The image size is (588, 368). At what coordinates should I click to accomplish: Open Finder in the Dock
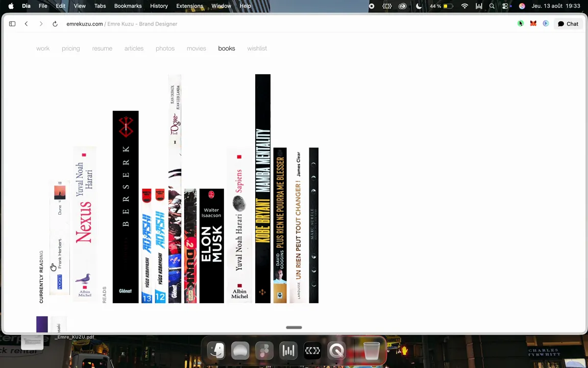click(216, 351)
